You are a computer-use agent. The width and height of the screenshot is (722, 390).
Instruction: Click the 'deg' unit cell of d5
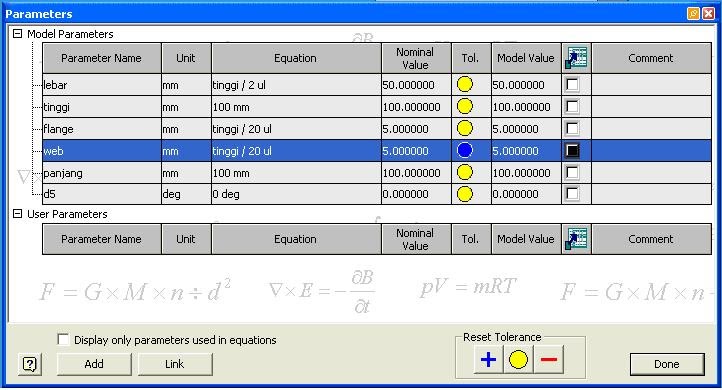tap(186, 194)
